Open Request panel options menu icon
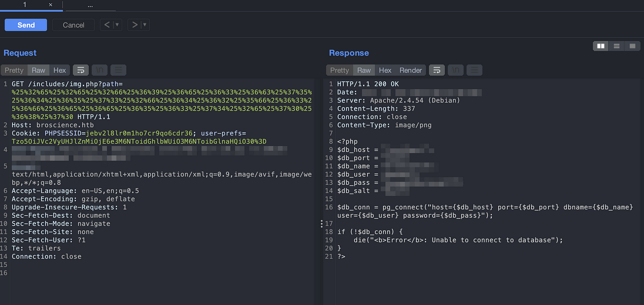The height and width of the screenshot is (305, 644). click(x=118, y=70)
